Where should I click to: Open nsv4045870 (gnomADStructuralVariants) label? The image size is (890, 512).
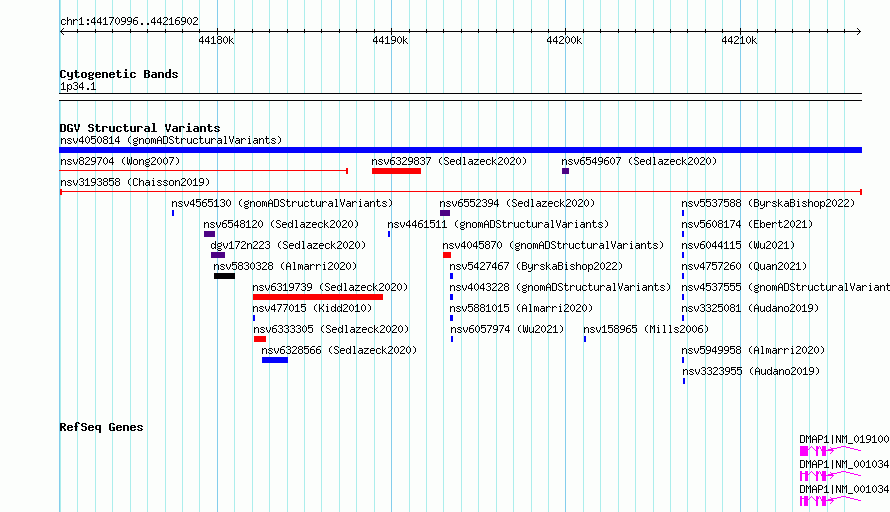coord(553,245)
